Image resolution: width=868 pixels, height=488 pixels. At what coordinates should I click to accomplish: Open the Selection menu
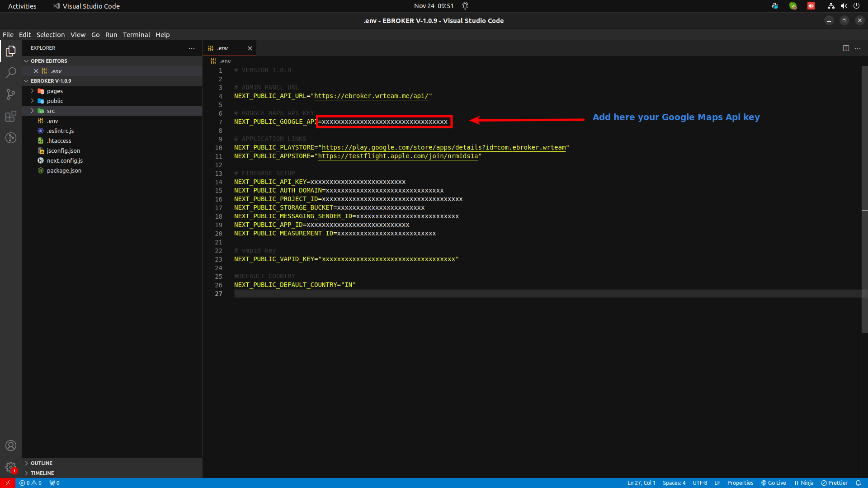pos(51,35)
